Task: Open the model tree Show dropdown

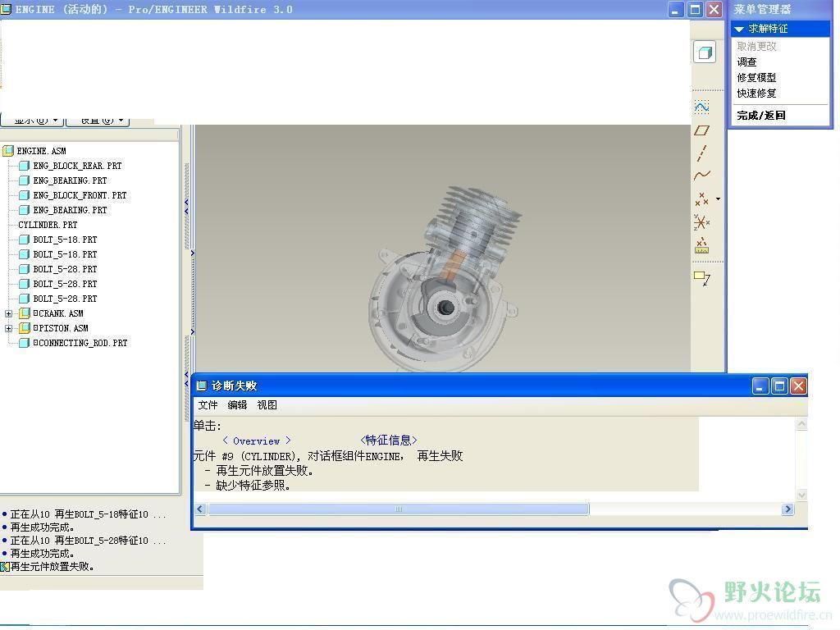Action: pos(32,121)
